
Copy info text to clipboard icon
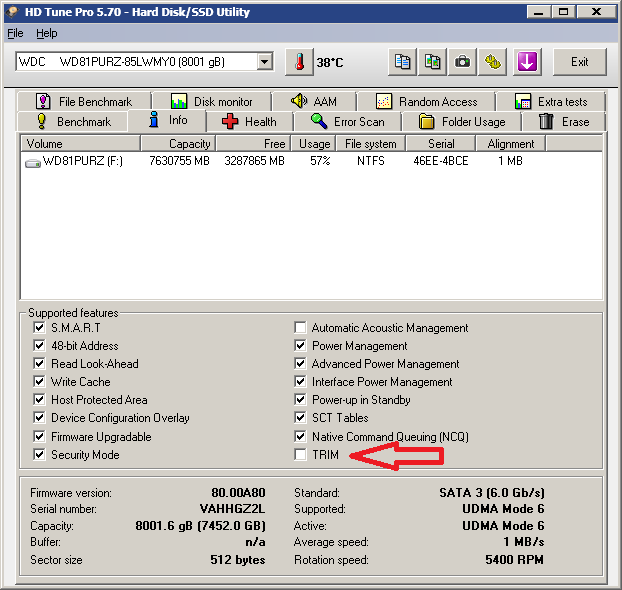tap(402, 62)
